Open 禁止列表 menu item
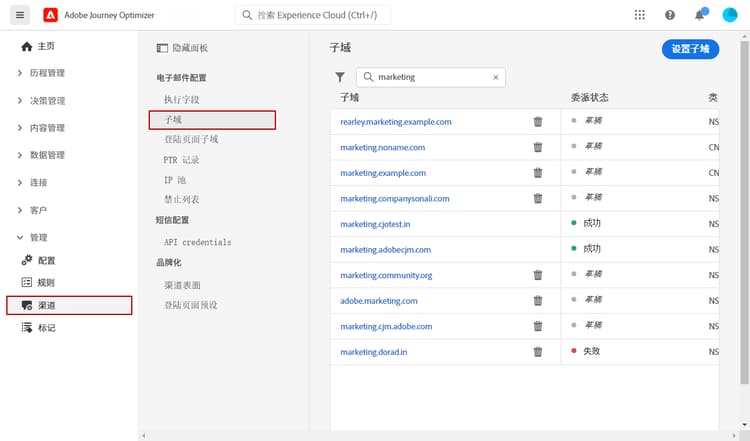The image size is (750, 441). [x=182, y=199]
